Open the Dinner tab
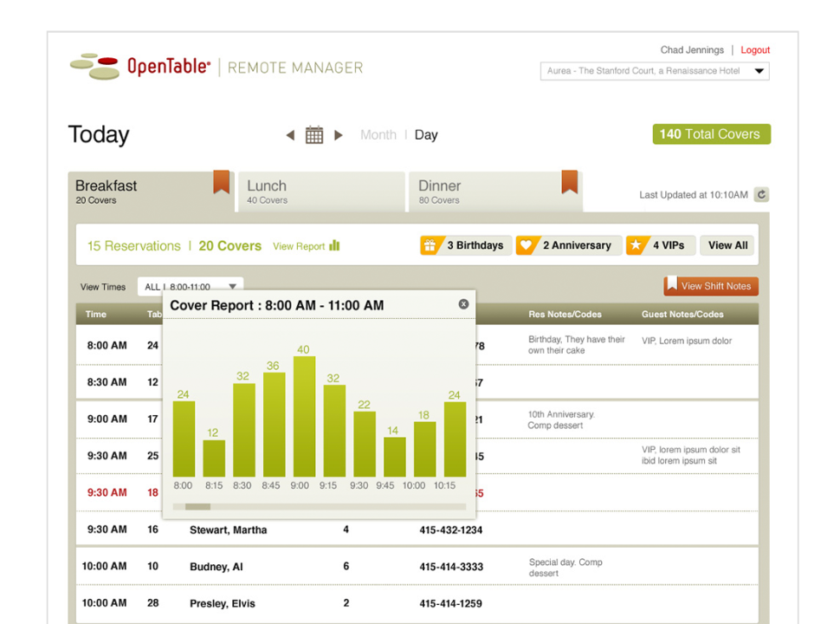Image resolution: width=840 pixels, height=624 pixels. (x=485, y=192)
